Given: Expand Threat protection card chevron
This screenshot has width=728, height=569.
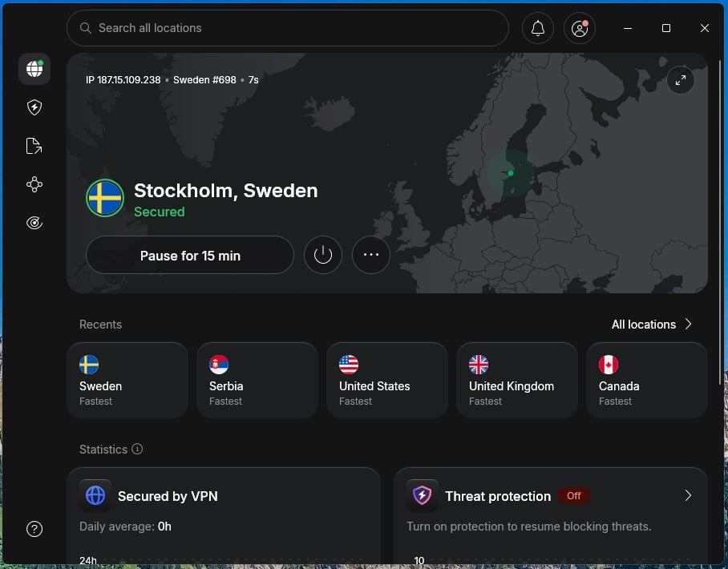Looking at the screenshot, I should [688, 495].
